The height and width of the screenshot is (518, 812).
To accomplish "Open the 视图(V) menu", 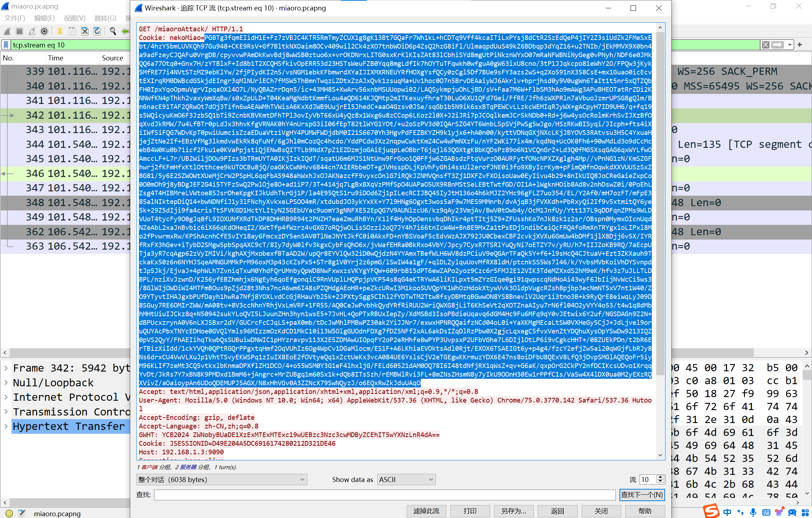I will coord(75,18).
